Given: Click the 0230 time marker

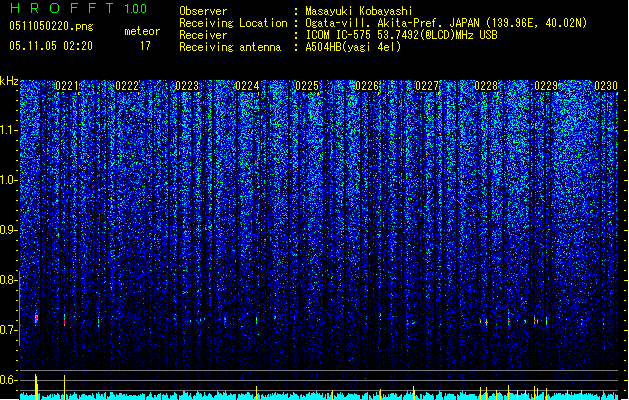Looking at the screenshot, I should pyautogui.click(x=606, y=86).
